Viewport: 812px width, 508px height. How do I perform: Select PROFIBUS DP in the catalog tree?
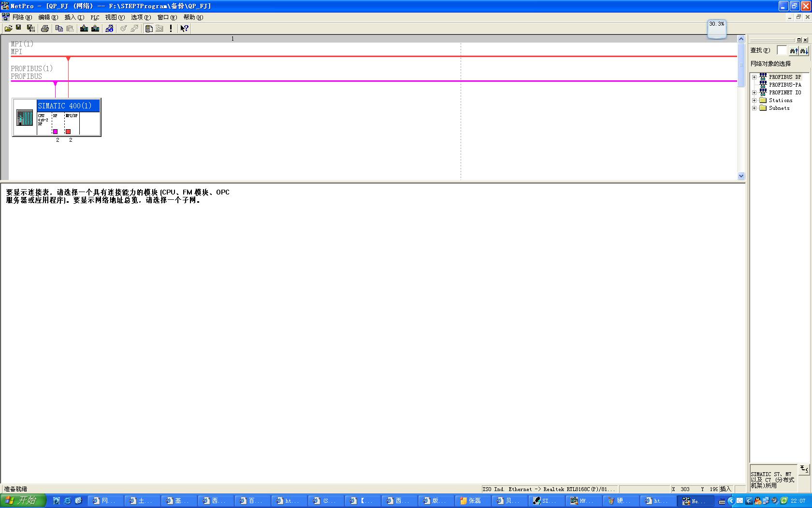pyautogui.click(x=785, y=77)
